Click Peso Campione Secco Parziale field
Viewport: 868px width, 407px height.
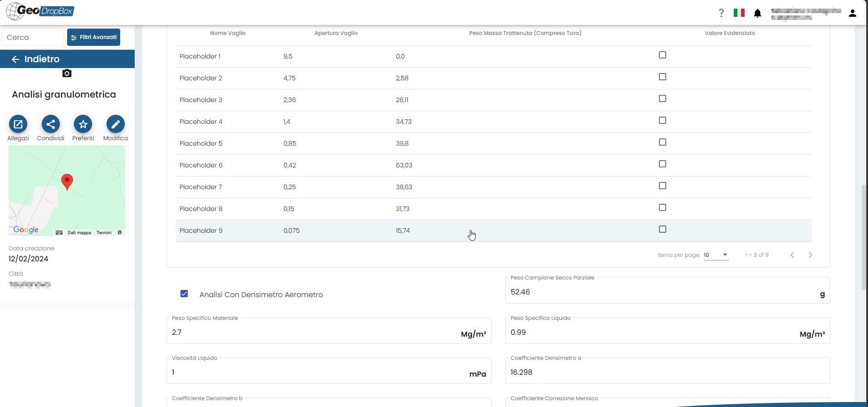click(x=668, y=290)
